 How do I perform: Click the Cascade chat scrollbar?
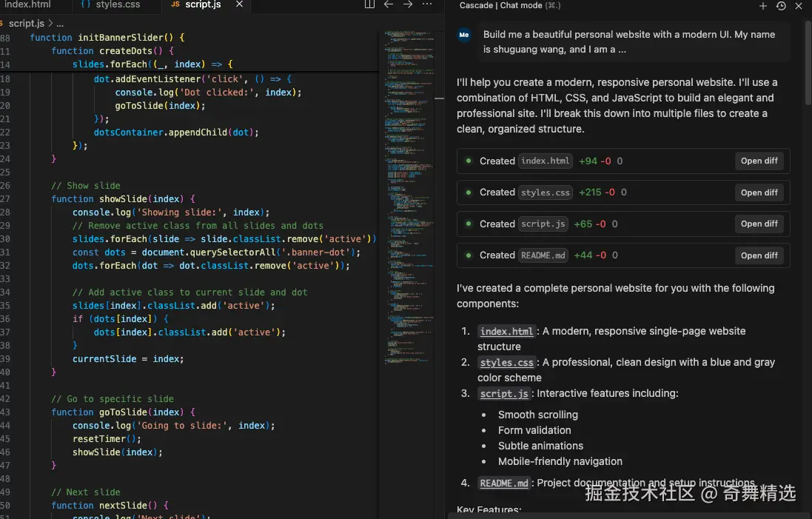(808, 62)
